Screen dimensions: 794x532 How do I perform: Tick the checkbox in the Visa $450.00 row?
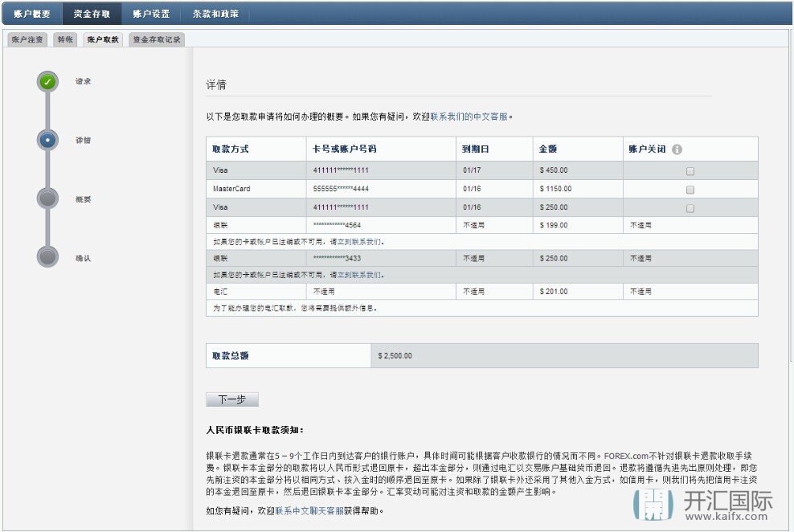[x=690, y=171]
